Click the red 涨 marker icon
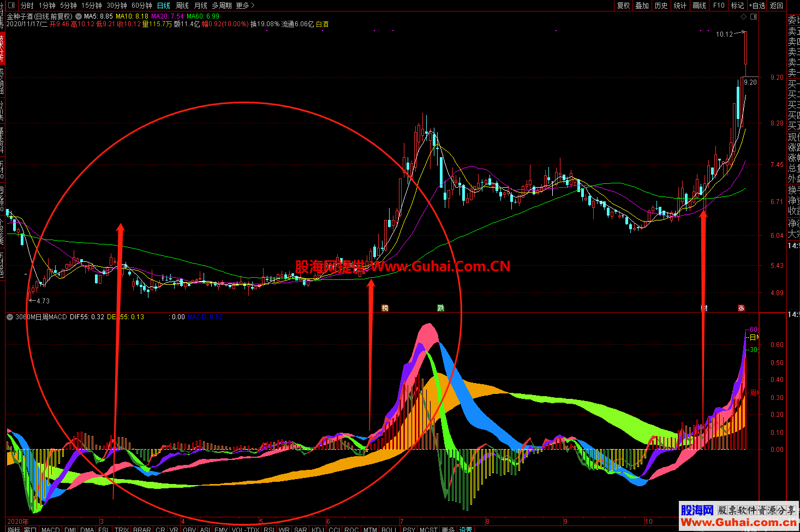This screenshot has height=532, width=800. point(741,308)
